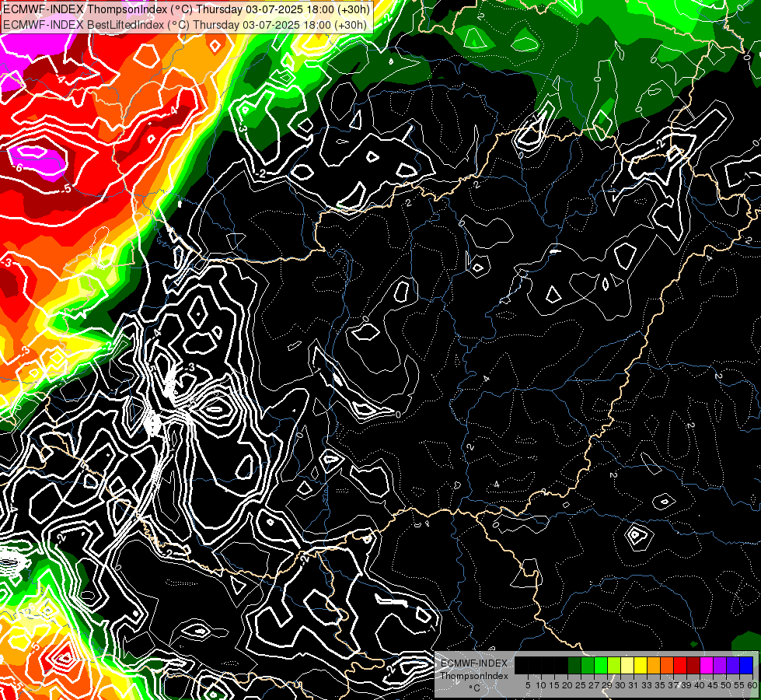
Task: Pick the light orange swatch between 33 and 35
Action: (x=654, y=665)
